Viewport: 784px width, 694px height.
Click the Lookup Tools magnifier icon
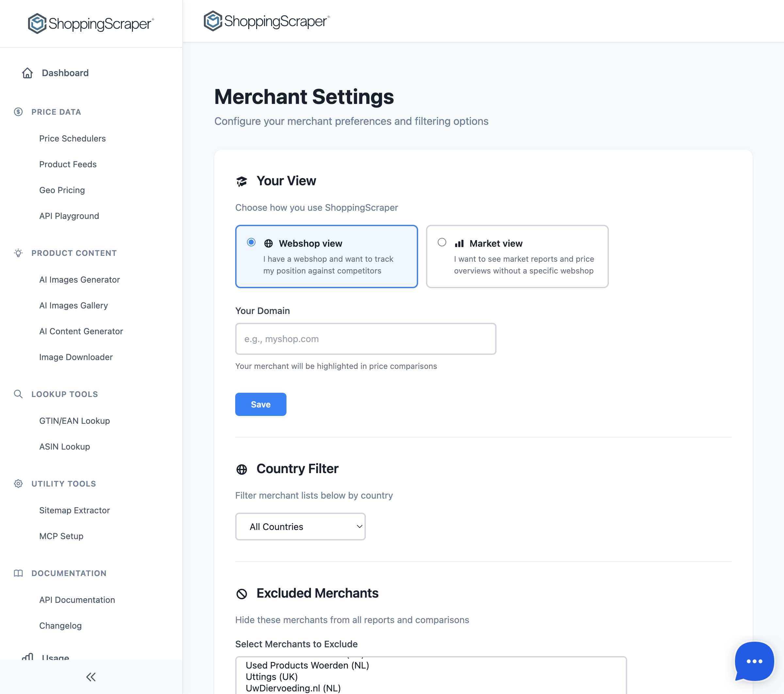click(x=18, y=394)
